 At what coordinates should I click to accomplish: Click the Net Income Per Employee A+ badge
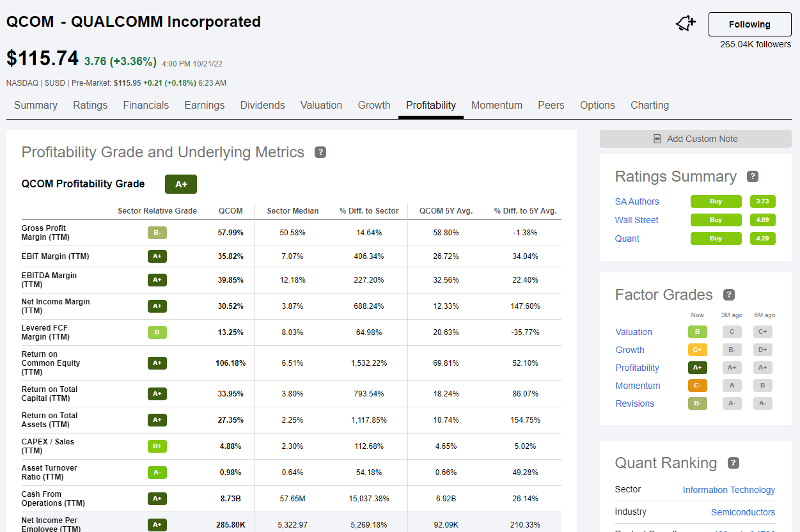(157, 525)
